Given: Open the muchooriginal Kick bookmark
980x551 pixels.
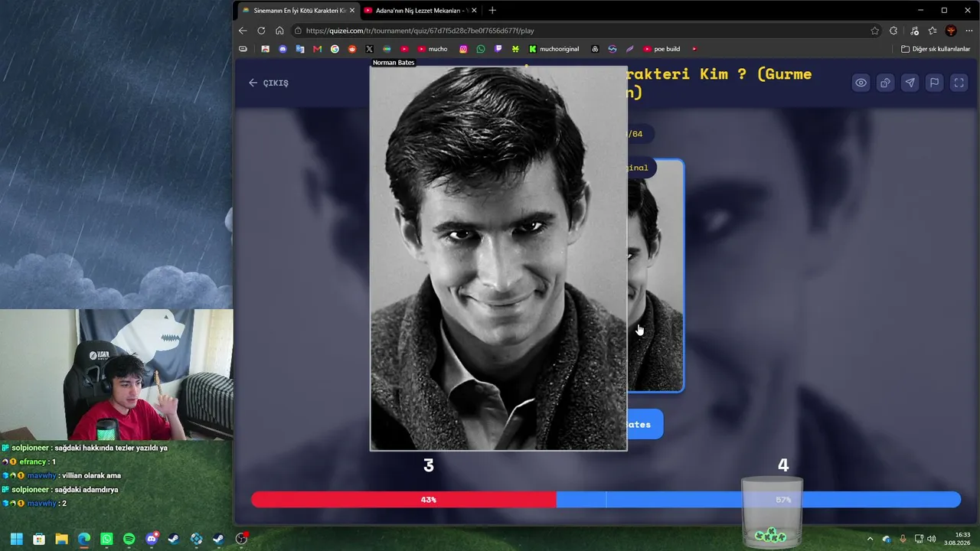Looking at the screenshot, I should [x=554, y=49].
